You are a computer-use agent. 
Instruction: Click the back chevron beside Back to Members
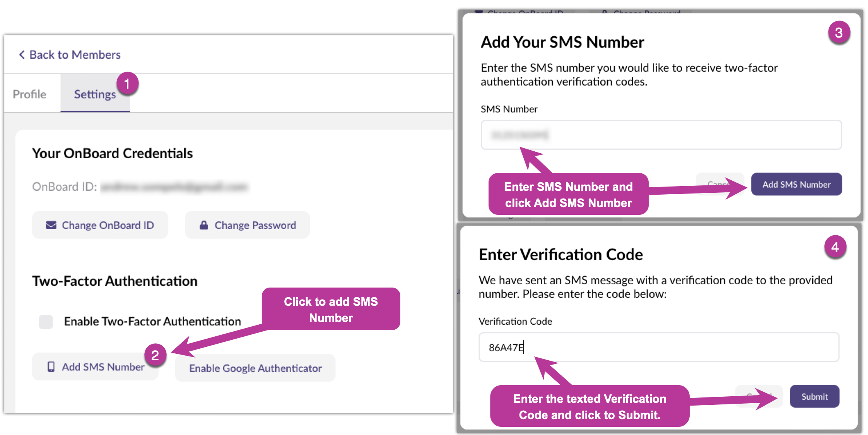(x=22, y=55)
